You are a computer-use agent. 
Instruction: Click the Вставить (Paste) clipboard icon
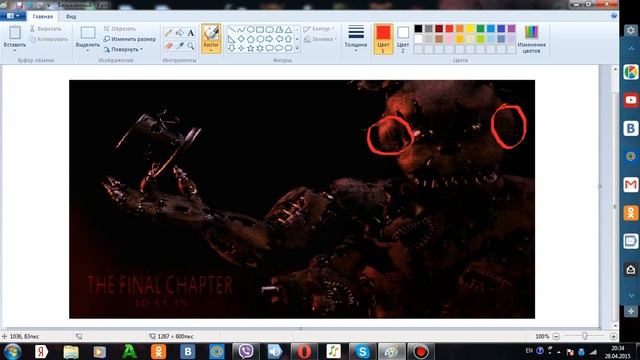[15, 33]
